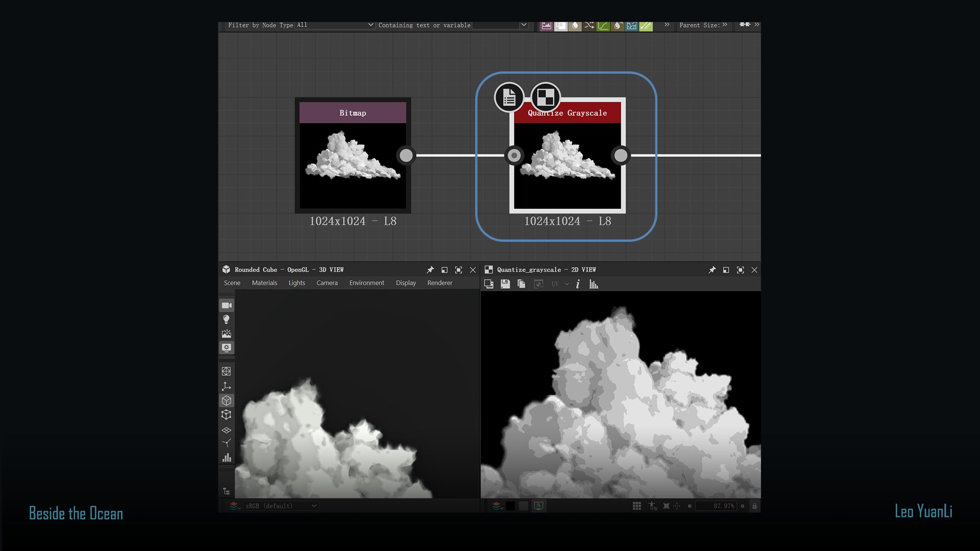
Task: Open the histogram icon in 2D View toolbar
Action: tap(594, 284)
